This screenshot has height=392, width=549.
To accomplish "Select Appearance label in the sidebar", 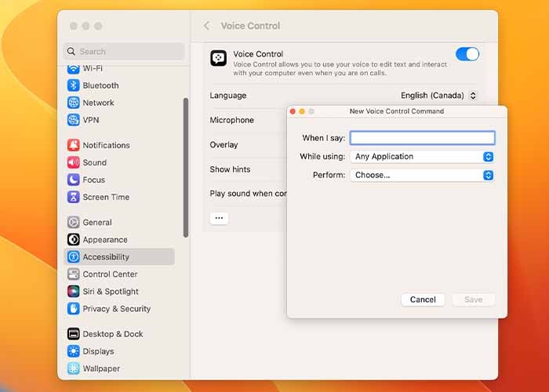I will pos(105,239).
